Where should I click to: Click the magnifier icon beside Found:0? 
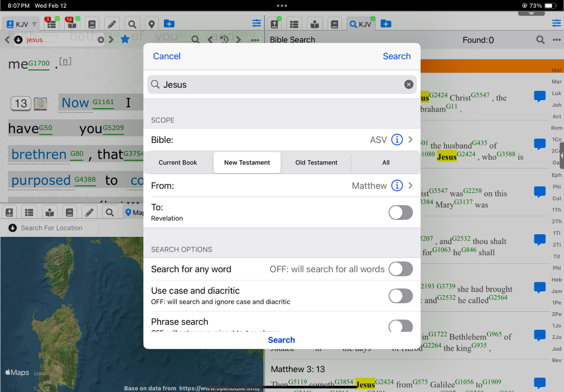point(540,40)
